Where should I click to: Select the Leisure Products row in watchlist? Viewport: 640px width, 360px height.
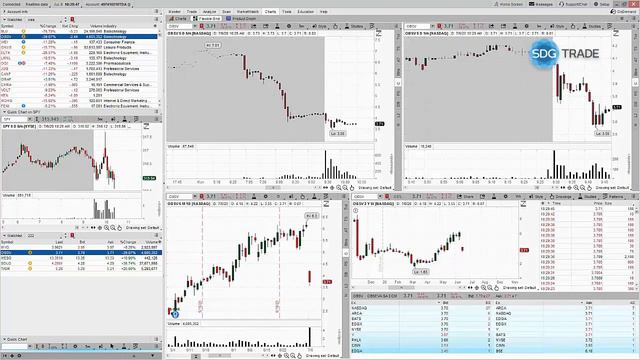tap(79, 47)
